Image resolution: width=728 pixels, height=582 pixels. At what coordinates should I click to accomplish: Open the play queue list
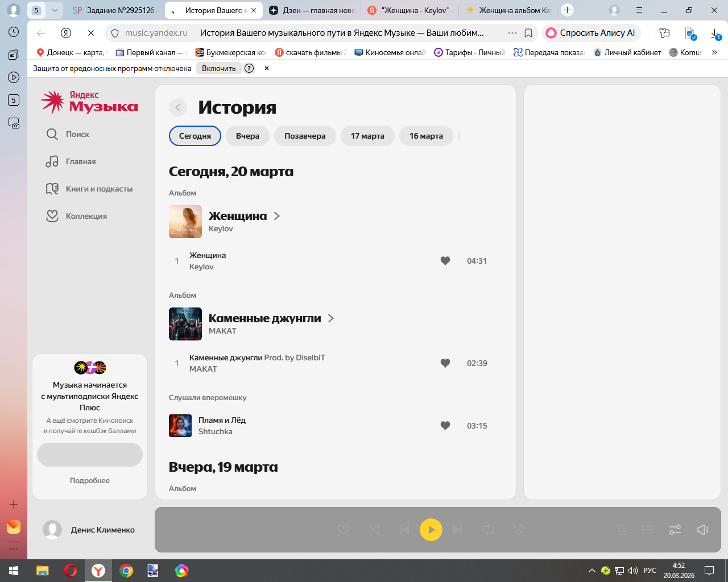click(648, 530)
